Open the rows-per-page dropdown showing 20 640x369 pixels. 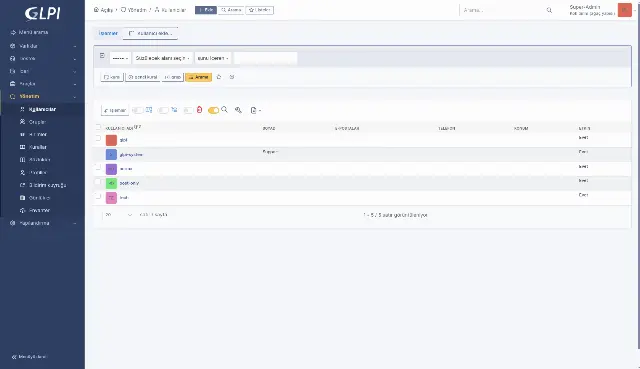click(x=118, y=215)
